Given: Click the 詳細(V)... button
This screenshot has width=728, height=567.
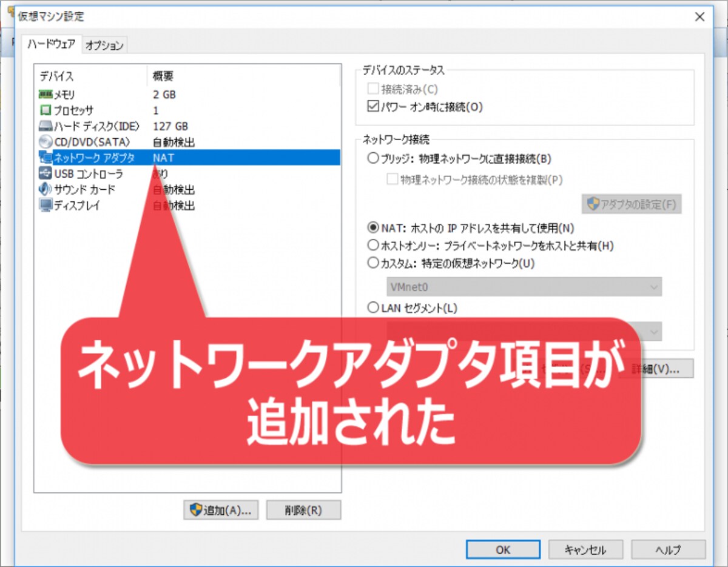Looking at the screenshot, I should coord(655,369).
